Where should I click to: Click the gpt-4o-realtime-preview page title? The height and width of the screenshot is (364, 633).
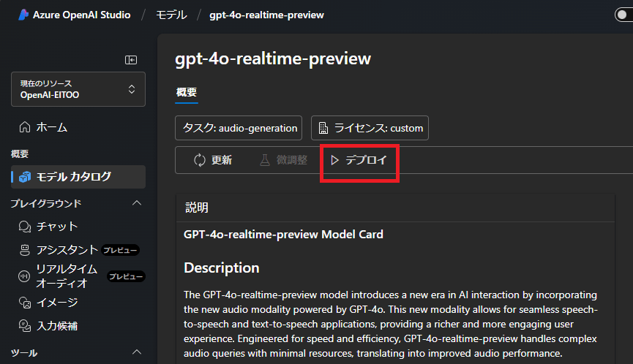(x=273, y=59)
